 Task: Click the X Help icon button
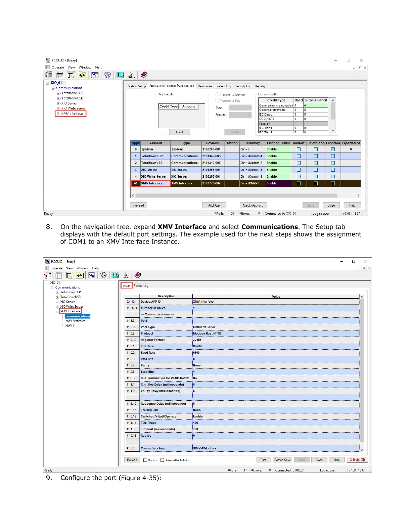tap(357, 460)
